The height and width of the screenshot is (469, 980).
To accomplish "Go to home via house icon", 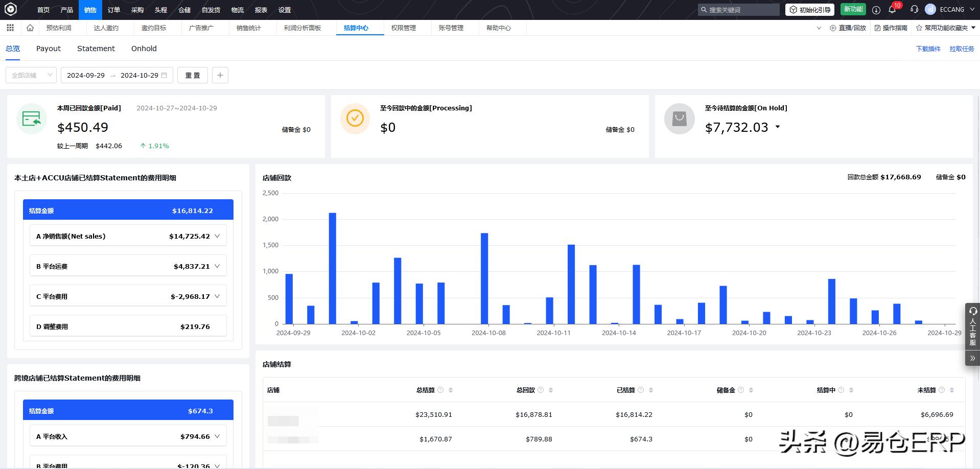I will 30,28.
